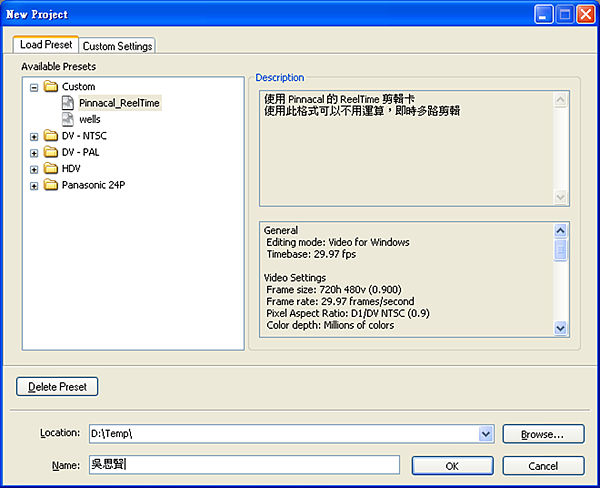Collapse the Custom presets folder
The height and width of the screenshot is (488, 600).
[x=34, y=88]
